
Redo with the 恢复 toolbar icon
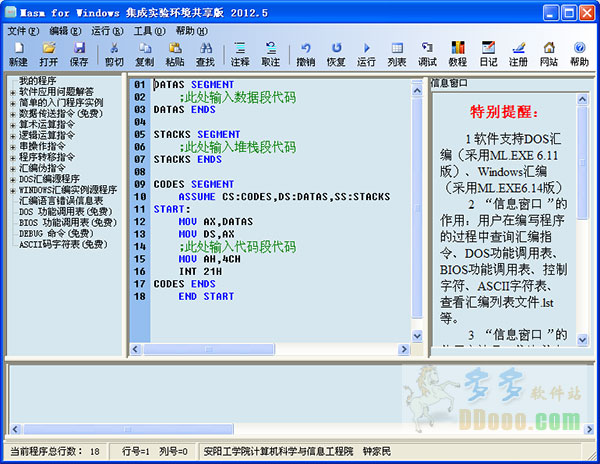(x=336, y=54)
